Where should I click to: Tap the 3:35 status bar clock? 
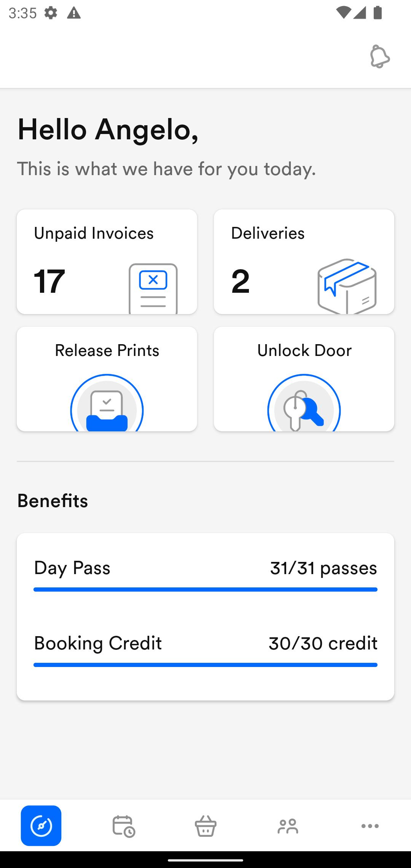22,13
